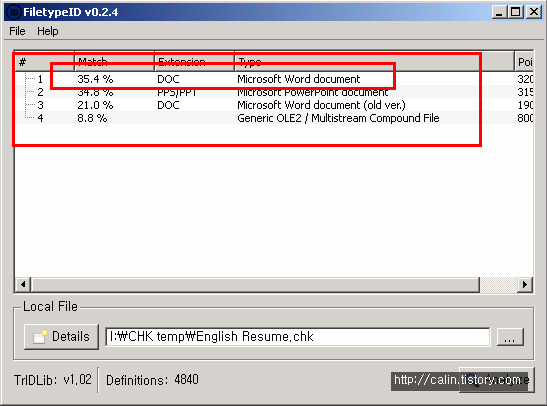Screen dimensions: 547x406
Task: Maximize the FiletypeID window
Action: (516, 12)
